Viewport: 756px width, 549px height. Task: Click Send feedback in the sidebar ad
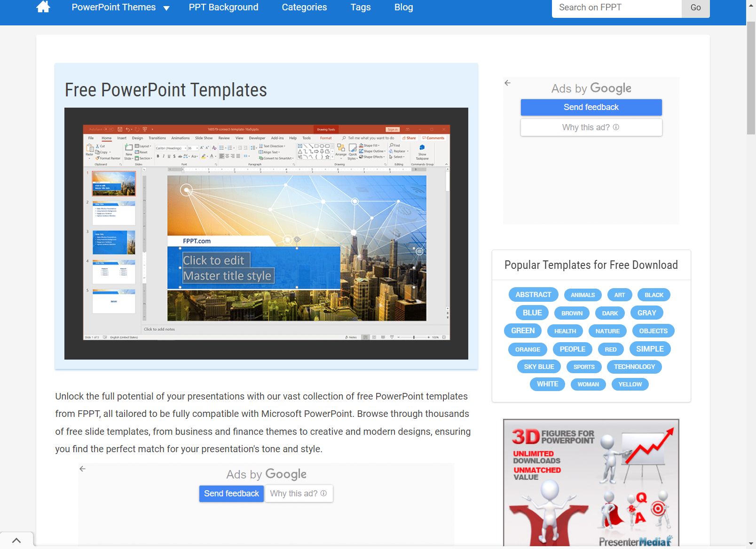pyautogui.click(x=591, y=107)
